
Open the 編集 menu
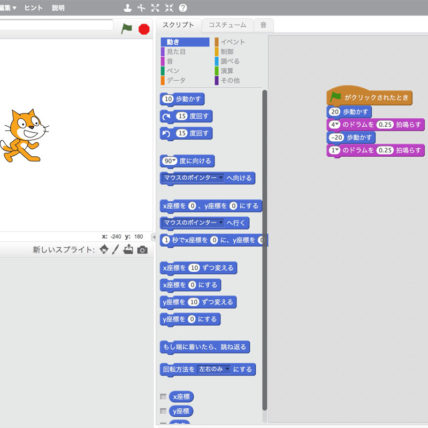7,8
